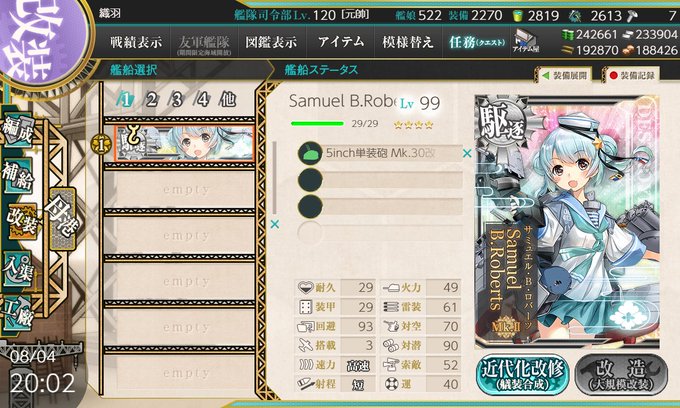Click the green 5inch gun equipment icon
680x408 pixels.
click(310, 153)
